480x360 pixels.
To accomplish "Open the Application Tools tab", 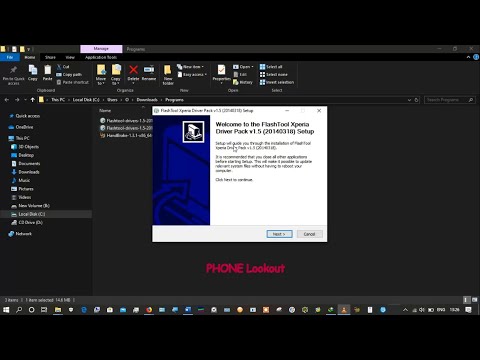I will (x=101, y=57).
